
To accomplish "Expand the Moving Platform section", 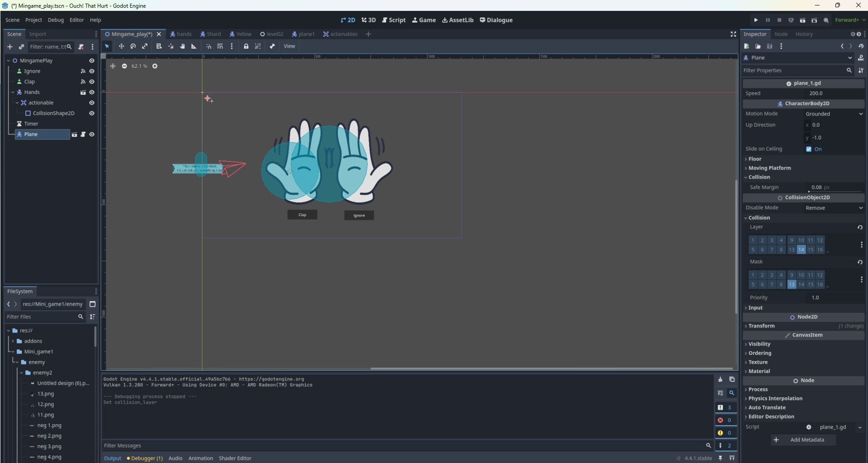I will coord(804,168).
